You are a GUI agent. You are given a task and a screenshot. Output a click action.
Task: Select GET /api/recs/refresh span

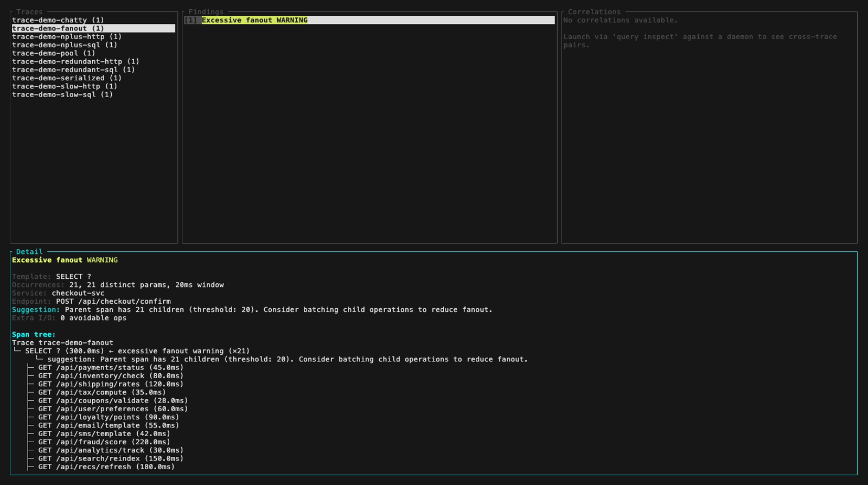[x=106, y=467]
